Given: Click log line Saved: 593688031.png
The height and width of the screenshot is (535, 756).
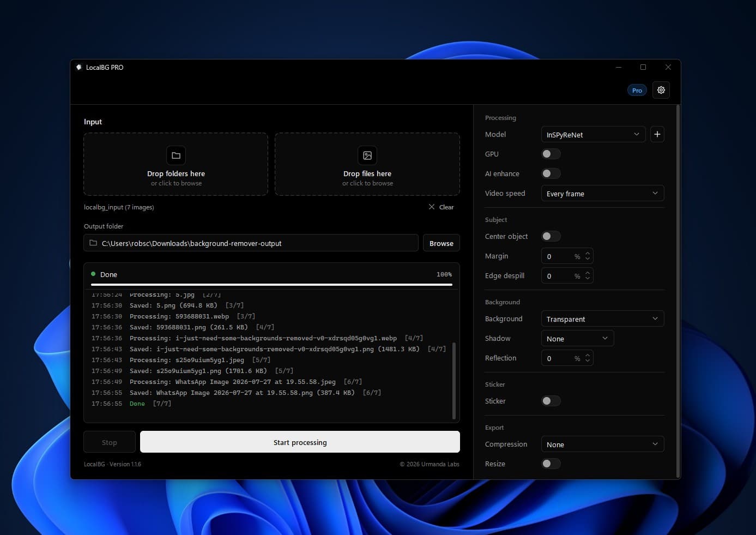Looking at the screenshot, I should pyautogui.click(x=183, y=327).
